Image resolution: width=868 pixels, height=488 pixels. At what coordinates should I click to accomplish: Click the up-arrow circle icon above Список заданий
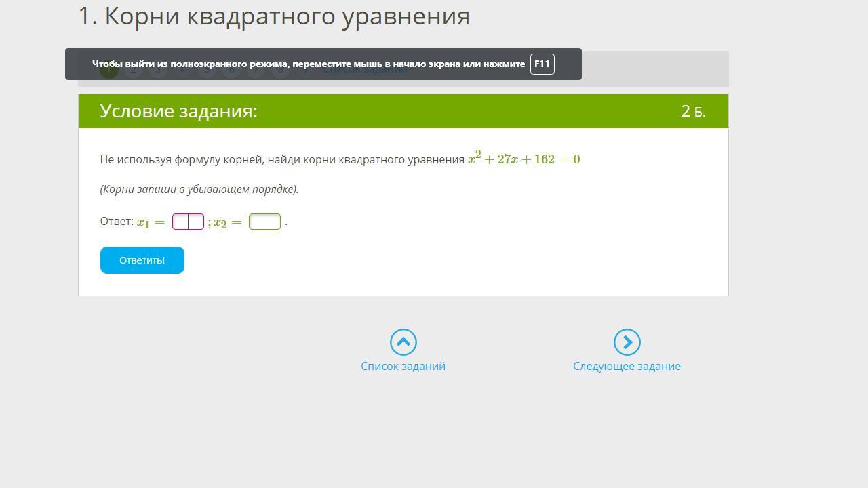click(403, 342)
